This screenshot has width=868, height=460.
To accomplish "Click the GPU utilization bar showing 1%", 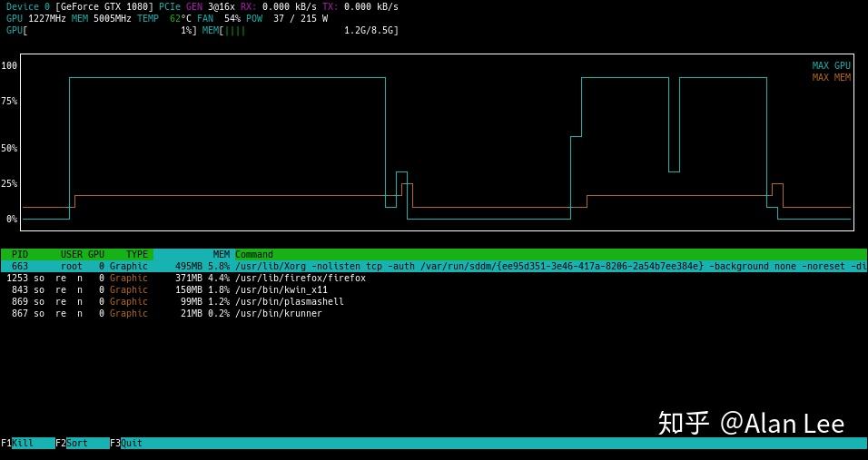I will 102,31.
